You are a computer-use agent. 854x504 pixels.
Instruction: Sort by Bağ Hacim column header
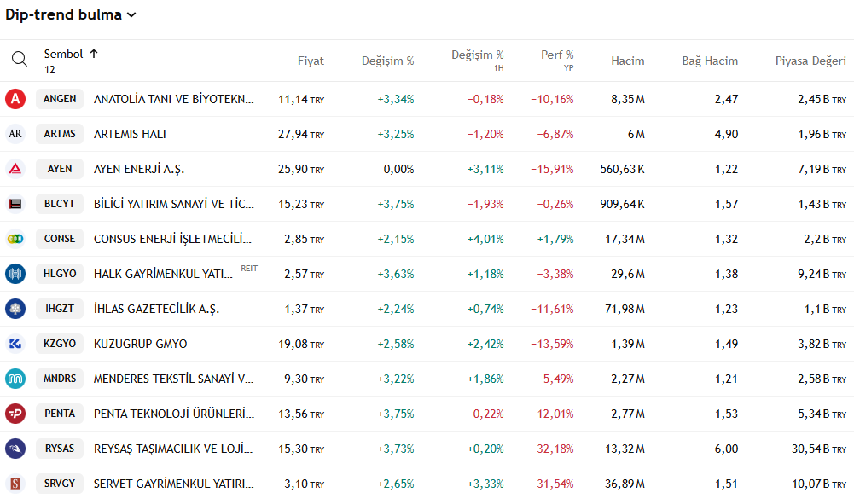click(710, 61)
